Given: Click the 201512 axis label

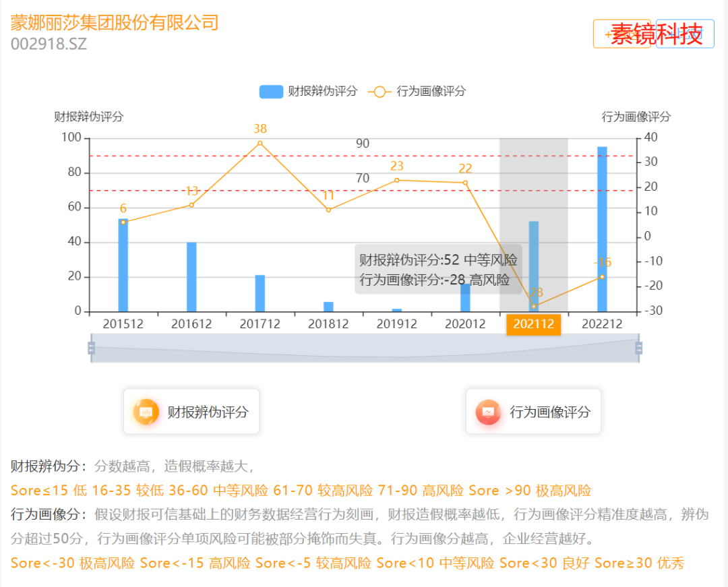Looking at the screenshot, I should [123, 324].
